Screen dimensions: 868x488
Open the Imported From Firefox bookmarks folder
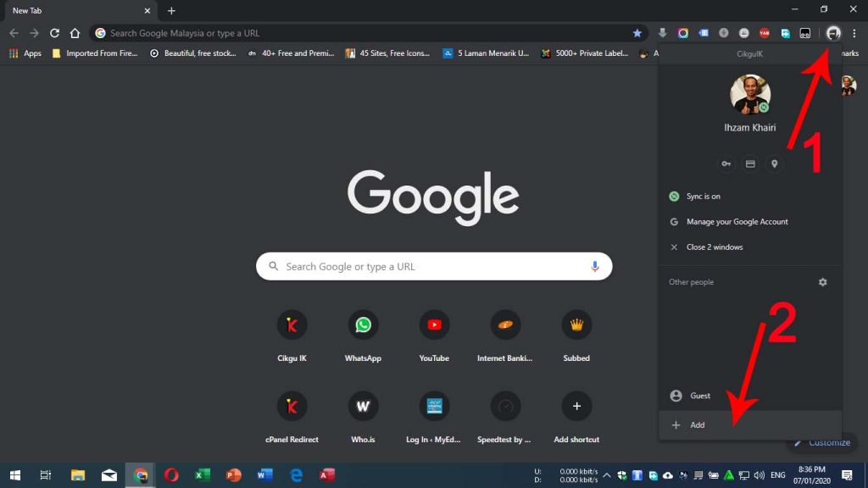click(95, 53)
